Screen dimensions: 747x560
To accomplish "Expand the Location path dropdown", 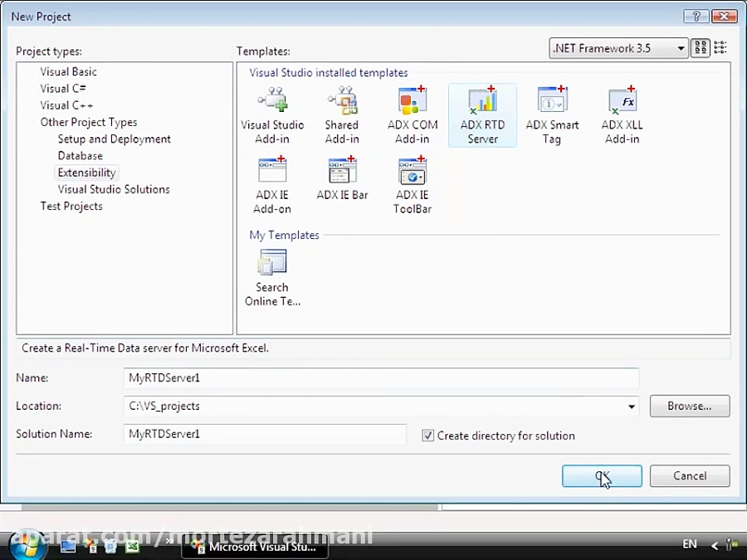I will tap(632, 407).
